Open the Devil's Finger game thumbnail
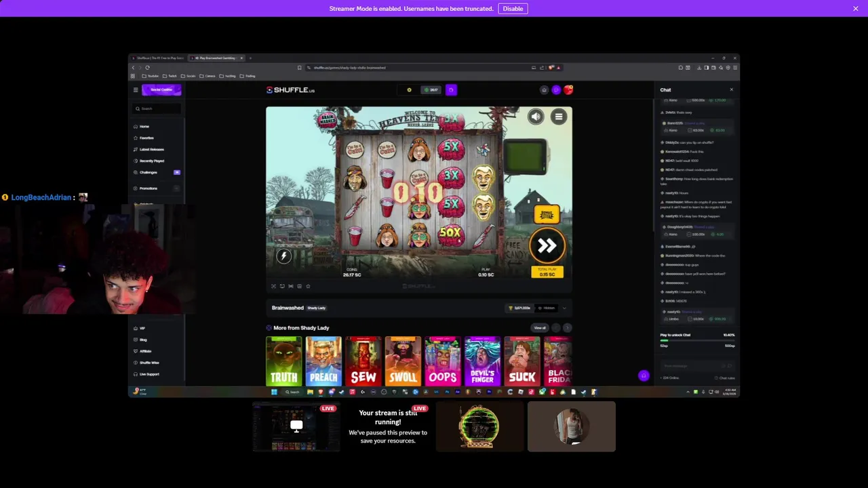Image resolution: width=868 pixels, height=488 pixels. coord(482,361)
